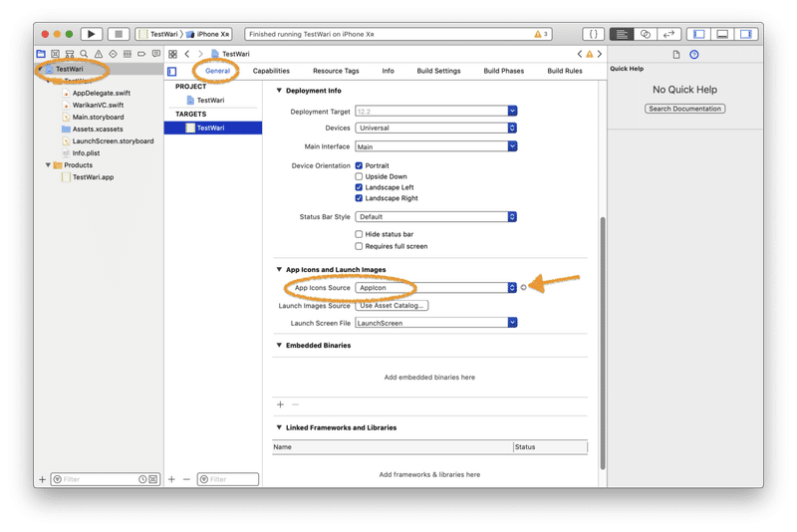Uncheck Portrait orientation
The width and height of the screenshot is (797, 532).
click(x=359, y=165)
